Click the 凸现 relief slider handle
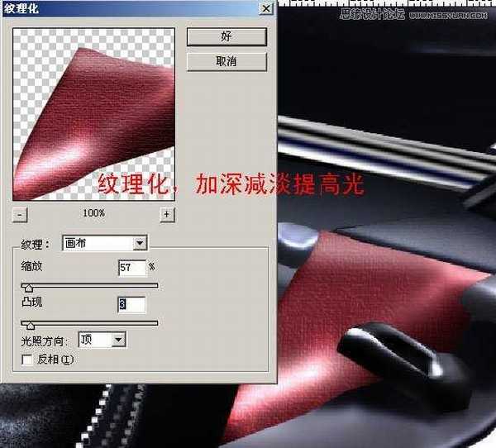 coord(31,325)
